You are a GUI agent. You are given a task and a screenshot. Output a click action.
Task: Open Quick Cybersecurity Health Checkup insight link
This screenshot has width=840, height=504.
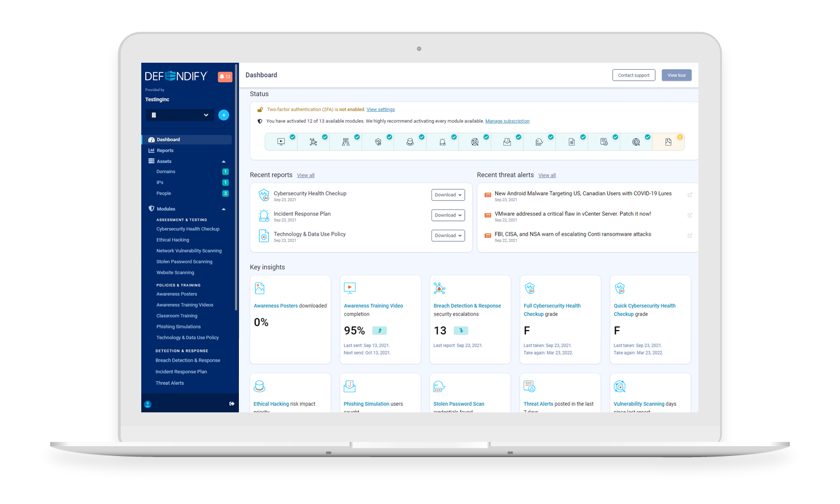point(644,310)
